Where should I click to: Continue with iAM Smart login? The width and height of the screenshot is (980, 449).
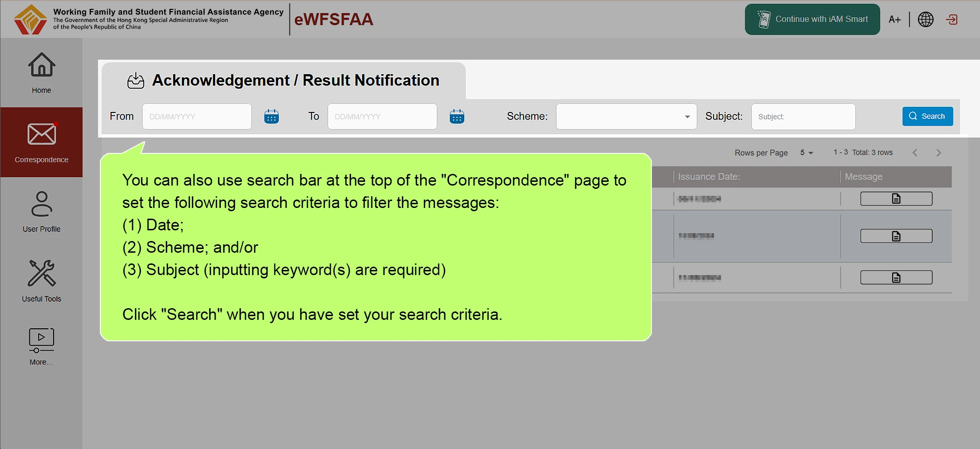pyautogui.click(x=812, y=19)
